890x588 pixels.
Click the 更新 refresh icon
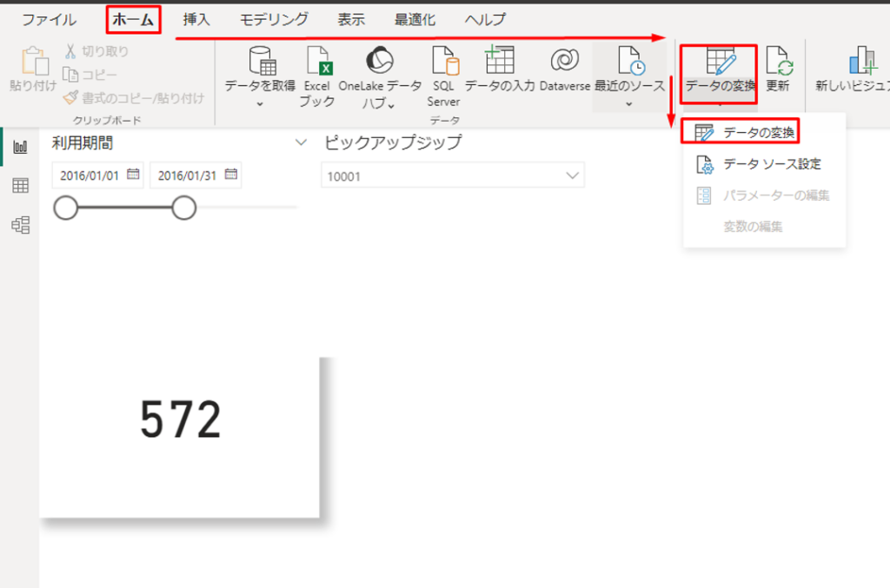pyautogui.click(x=779, y=62)
